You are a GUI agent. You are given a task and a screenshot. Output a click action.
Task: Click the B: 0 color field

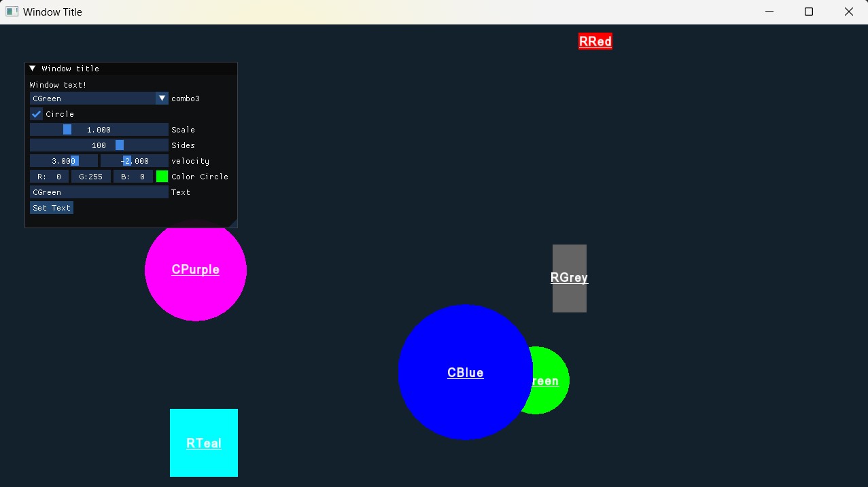coord(133,177)
